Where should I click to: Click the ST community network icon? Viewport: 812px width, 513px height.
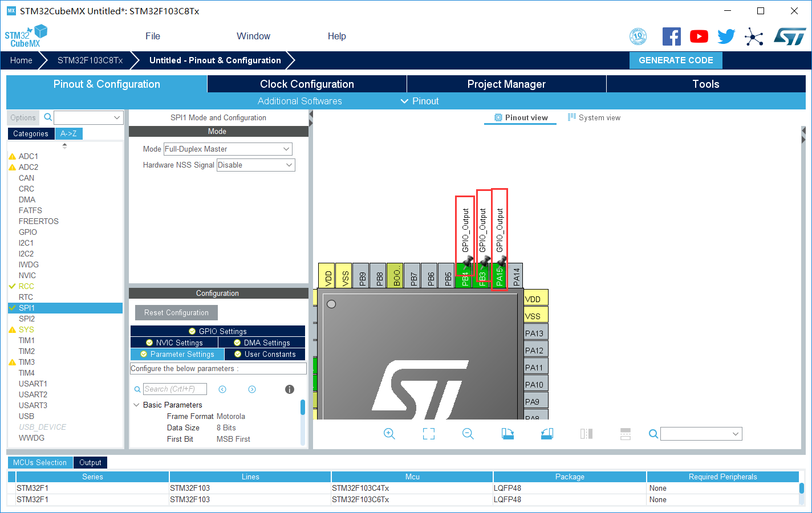pos(754,37)
